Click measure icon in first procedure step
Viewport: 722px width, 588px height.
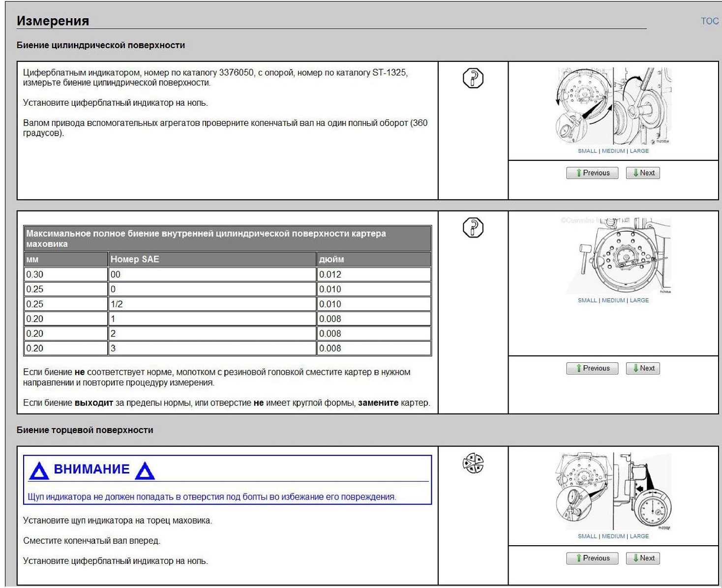click(473, 78)
